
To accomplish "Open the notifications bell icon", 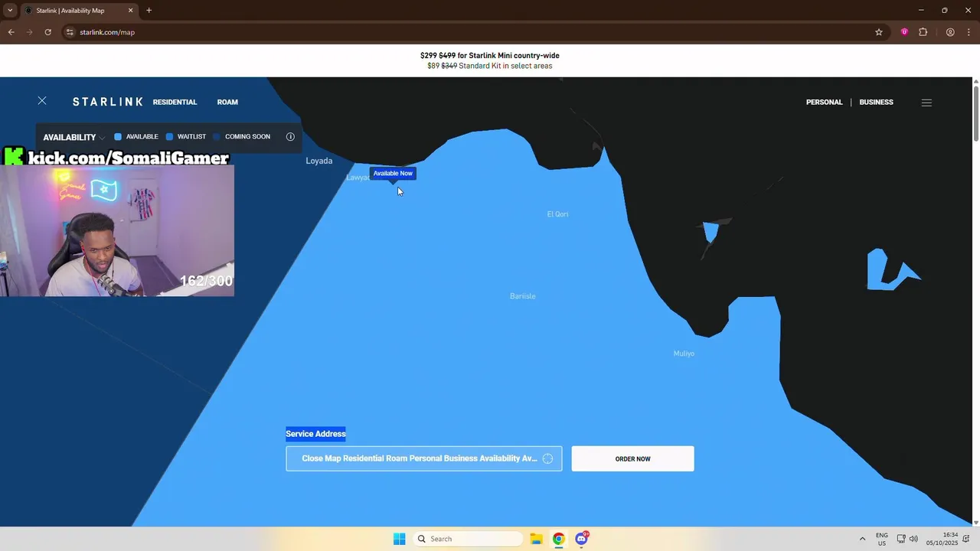I will [967, 539].
